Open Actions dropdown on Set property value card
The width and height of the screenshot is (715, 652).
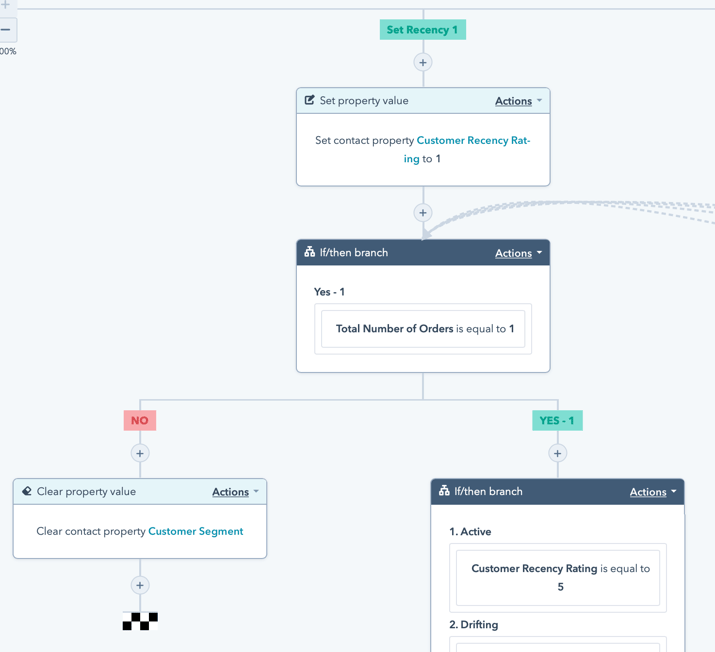[x=518, y=101]
